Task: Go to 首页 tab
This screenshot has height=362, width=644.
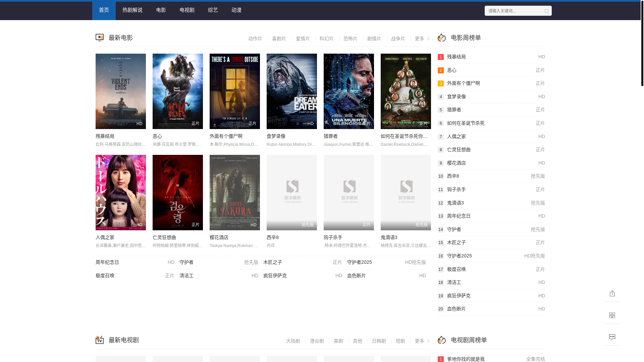Action: pos(104,10)
